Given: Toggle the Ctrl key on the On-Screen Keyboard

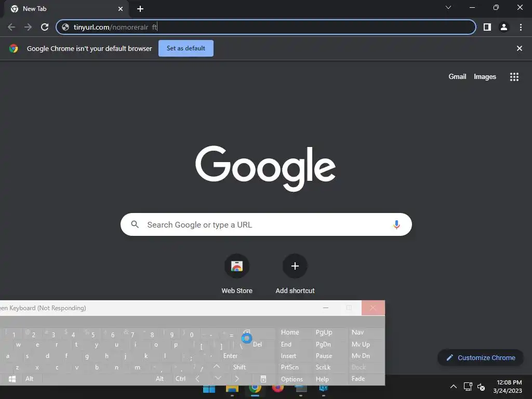Looking at the screenshot, I should click(180, 379).
